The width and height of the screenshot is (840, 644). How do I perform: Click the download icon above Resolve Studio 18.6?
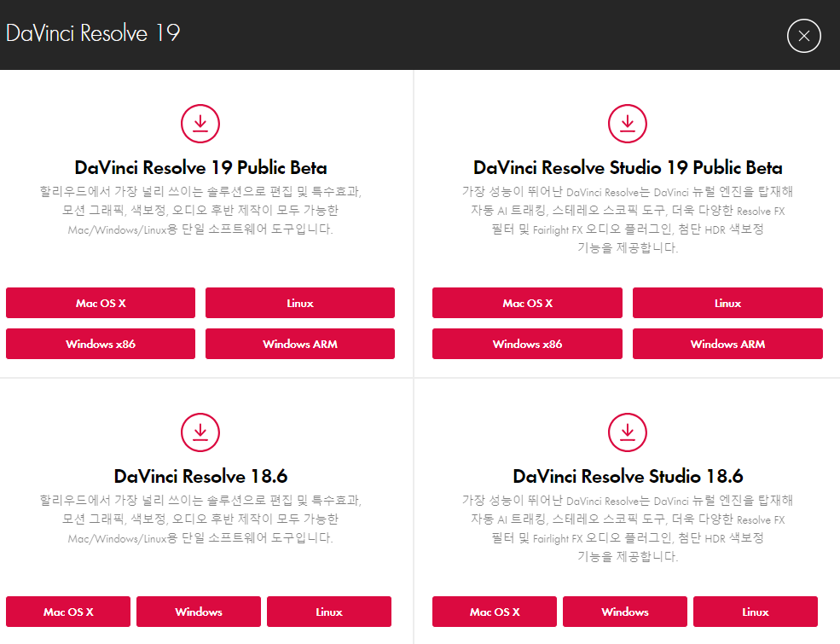(x=628, y=432)
